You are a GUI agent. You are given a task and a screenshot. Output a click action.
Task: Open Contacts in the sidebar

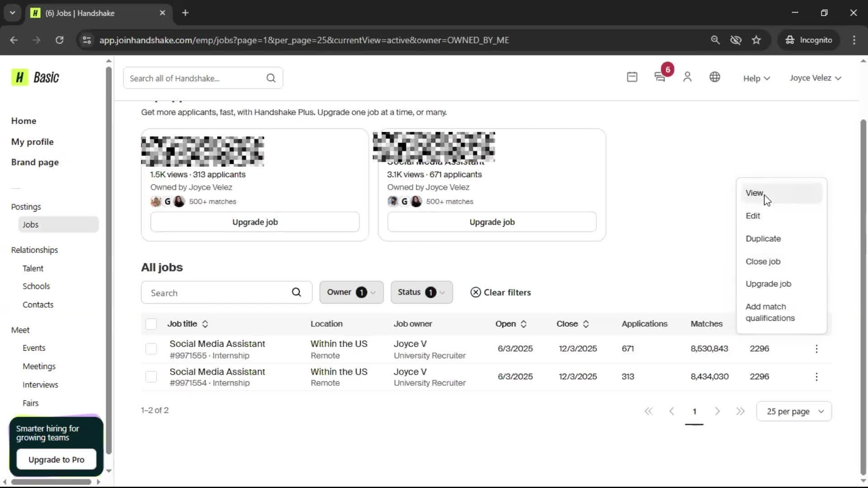tap(38, 305)
